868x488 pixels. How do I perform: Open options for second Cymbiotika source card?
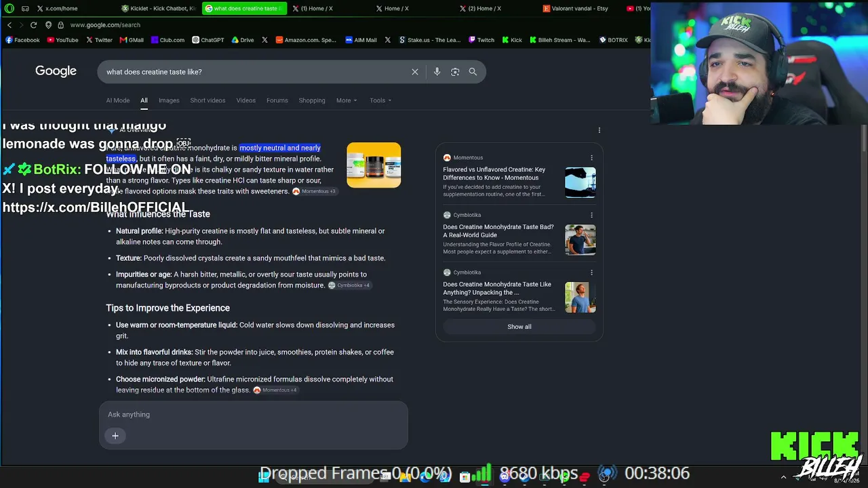coord(591,272)
